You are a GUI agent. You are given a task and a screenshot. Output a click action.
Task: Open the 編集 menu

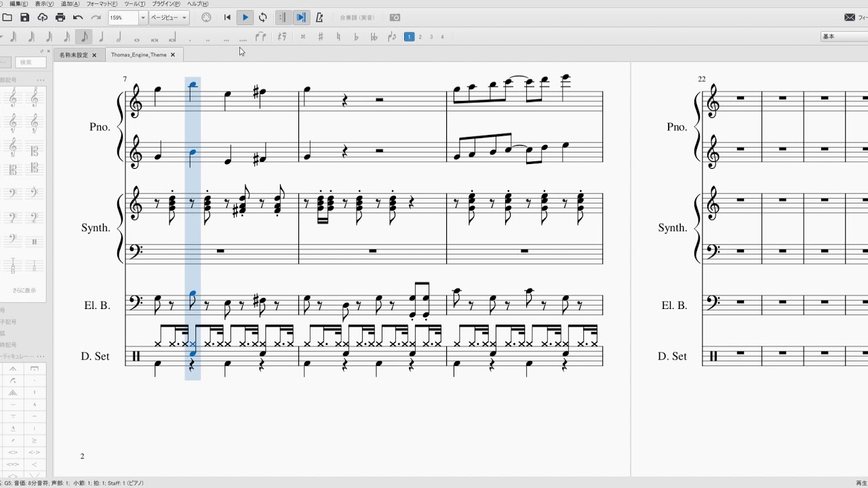20,4
